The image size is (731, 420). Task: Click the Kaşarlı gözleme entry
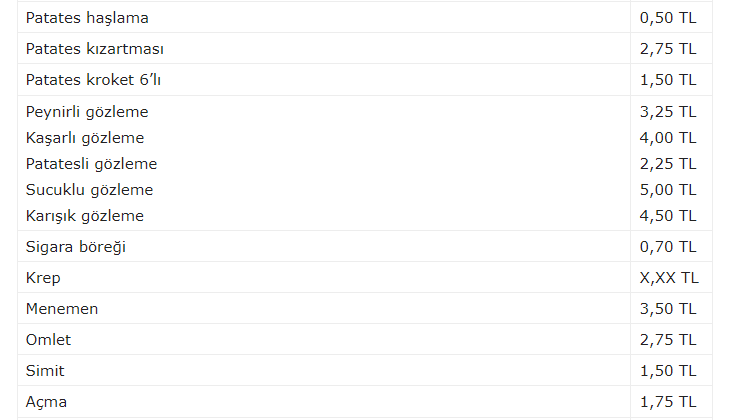pos(85,138)
